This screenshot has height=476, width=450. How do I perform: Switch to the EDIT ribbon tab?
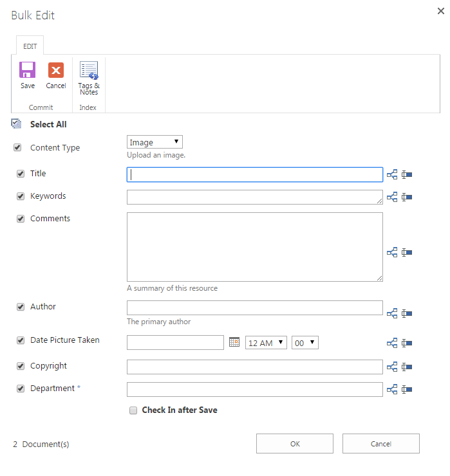coord(30,46)
